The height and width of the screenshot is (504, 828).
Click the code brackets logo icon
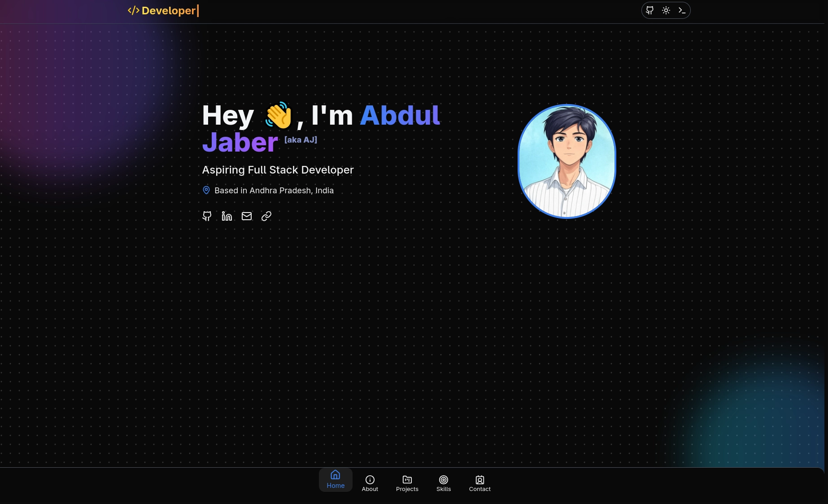coord(133,11)
